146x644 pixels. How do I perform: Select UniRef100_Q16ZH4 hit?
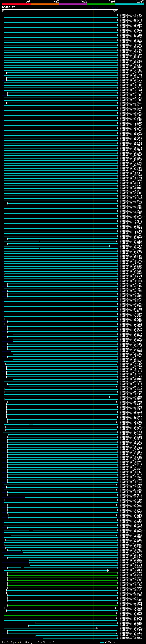pos(131,352)
